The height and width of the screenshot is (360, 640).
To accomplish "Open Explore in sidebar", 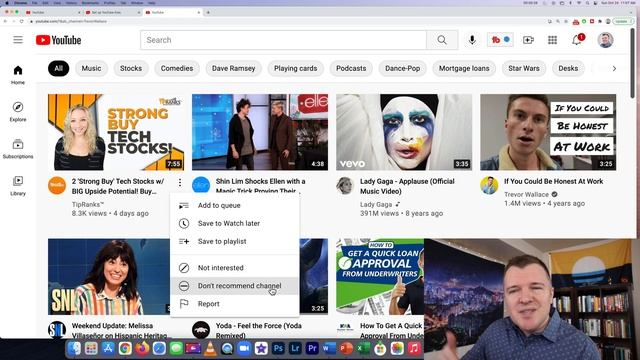I will pyautogui.click(x=18, y=112).
